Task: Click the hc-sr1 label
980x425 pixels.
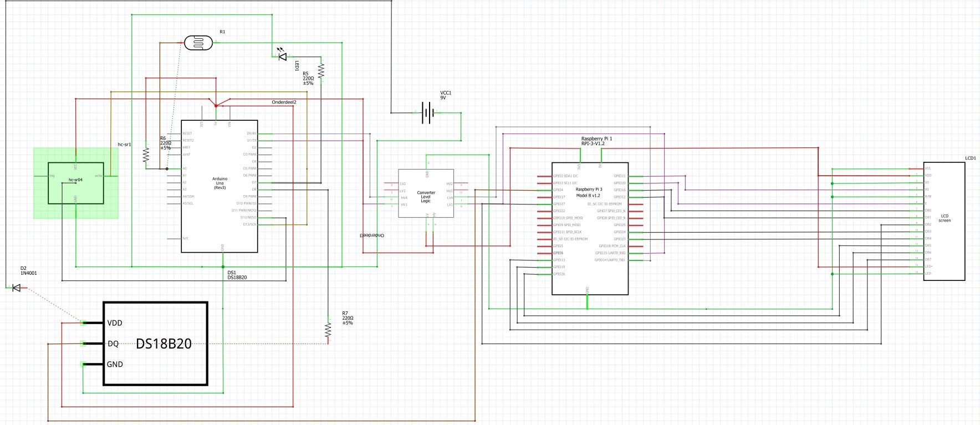Action: (x=124, y=145)
